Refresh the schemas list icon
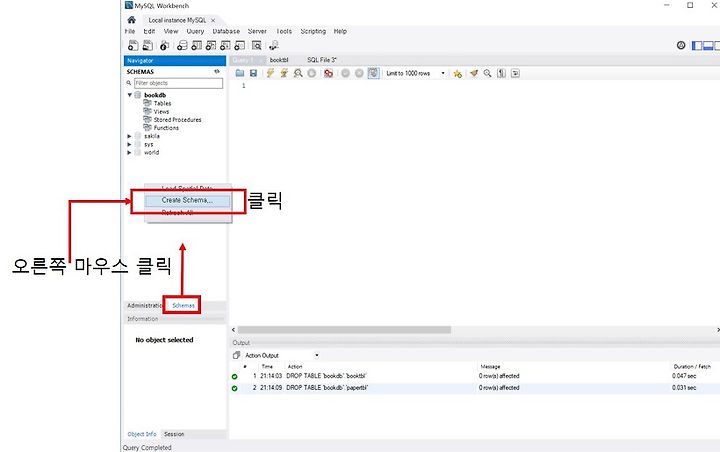This screenshot has height=452, width=720. coord(217,71)
